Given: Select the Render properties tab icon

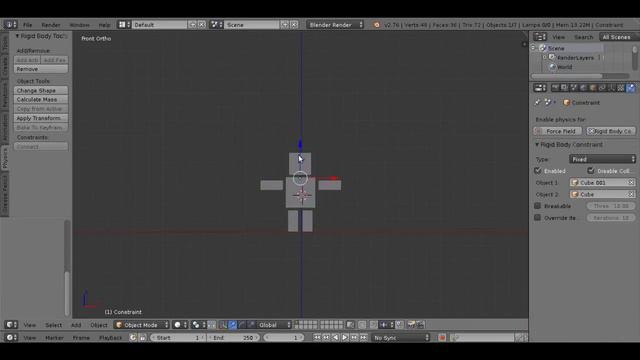Looking at the screenshot, I should 555,88.
